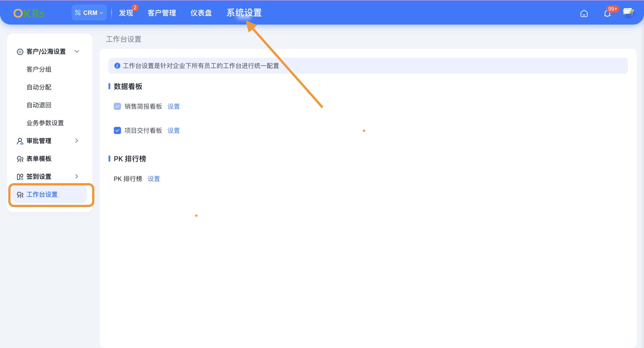Collapse the 客户/公海设置 section
644x348 pixels.
pyautogui.click(x=77, y=51)
